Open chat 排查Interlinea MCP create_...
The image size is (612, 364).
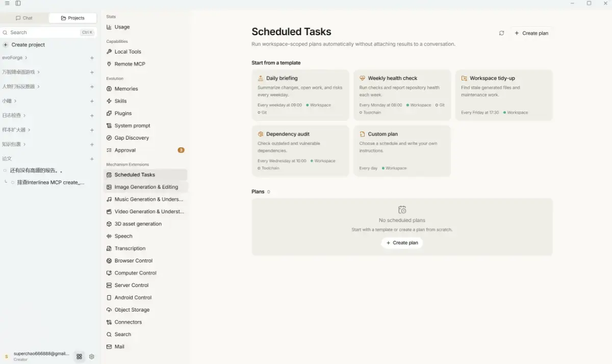[x=51, y=183]
